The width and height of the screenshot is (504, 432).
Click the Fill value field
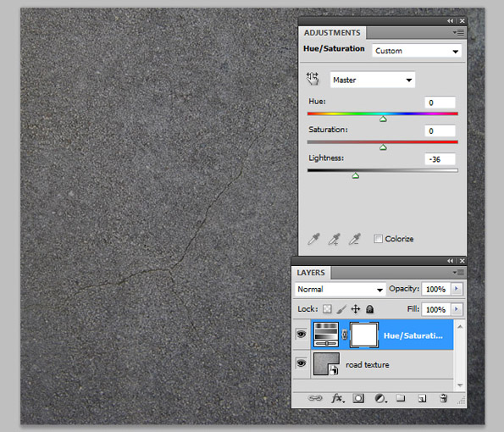click(x=436, y=309)
